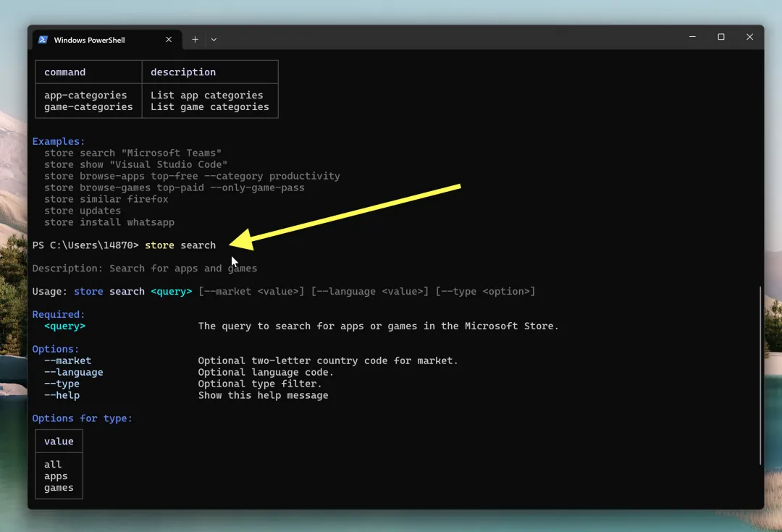Click the terminal vertical scrollbar thumb
782x532 pixels.
[760, 375]
